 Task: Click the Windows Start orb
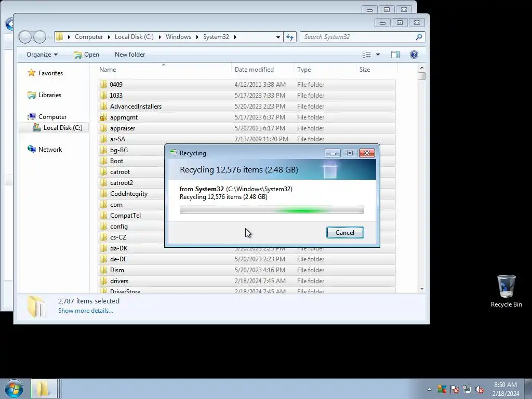(x=14, y=389)
